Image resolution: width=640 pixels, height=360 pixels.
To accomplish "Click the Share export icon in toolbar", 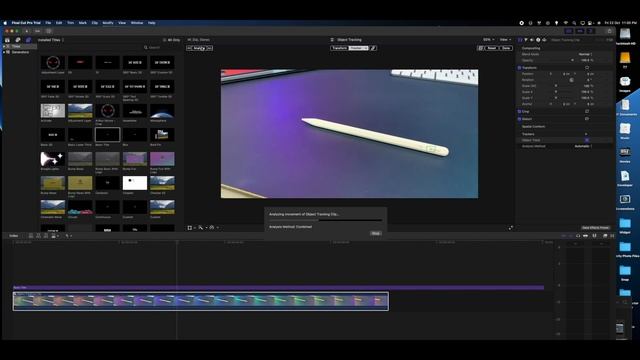I will [609, 31].
